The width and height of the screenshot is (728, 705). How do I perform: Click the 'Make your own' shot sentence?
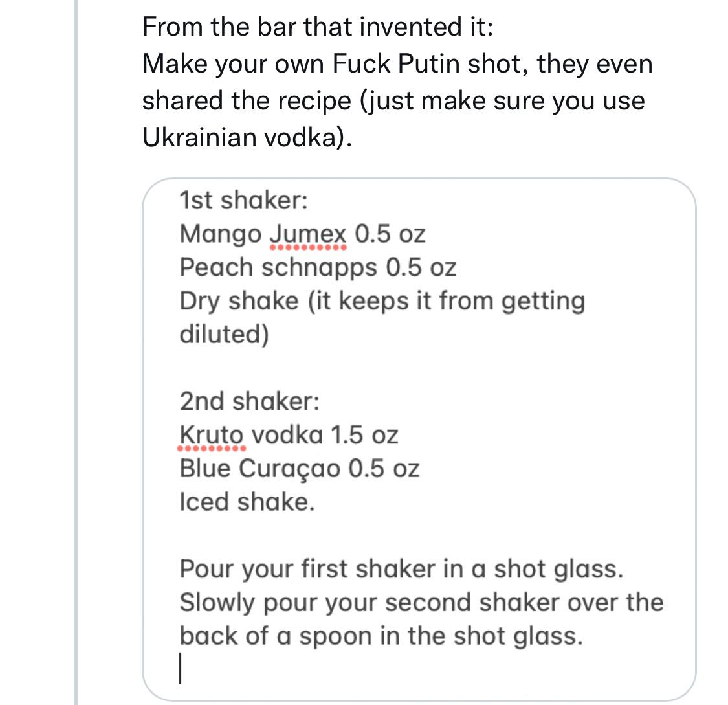(x=397, y=64)
